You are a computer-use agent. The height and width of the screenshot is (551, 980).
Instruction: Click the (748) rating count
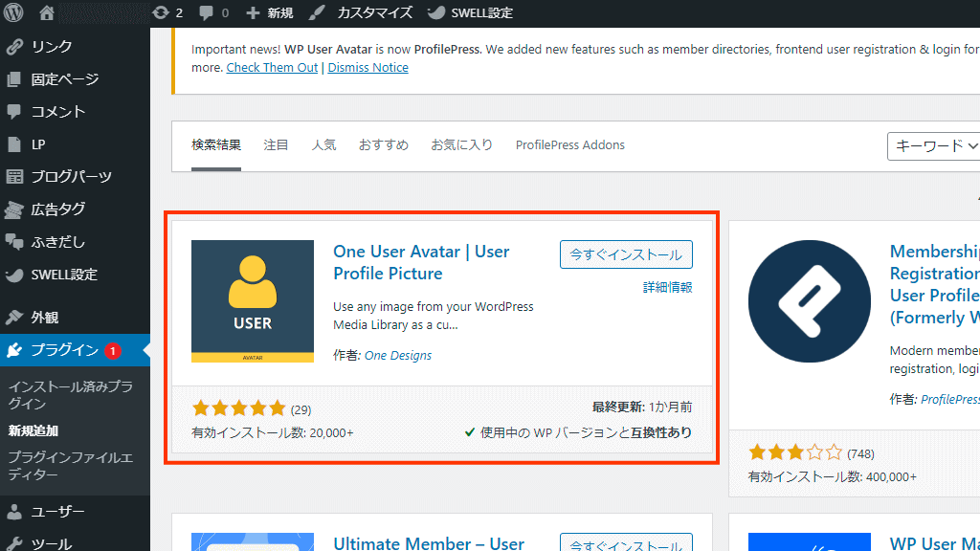click(x=860, y=454)
